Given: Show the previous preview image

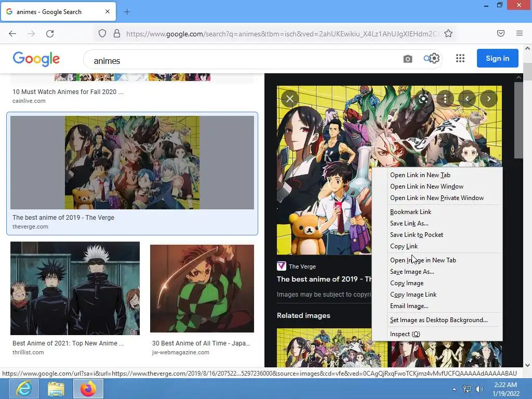Looking at the screenshot, I should coord(467,99).
